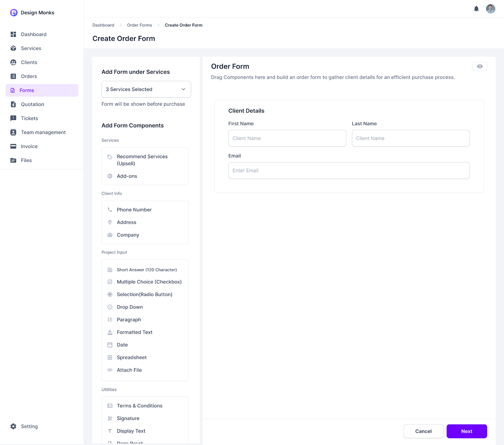Select the Terms & Conditions component

[140, 406]
